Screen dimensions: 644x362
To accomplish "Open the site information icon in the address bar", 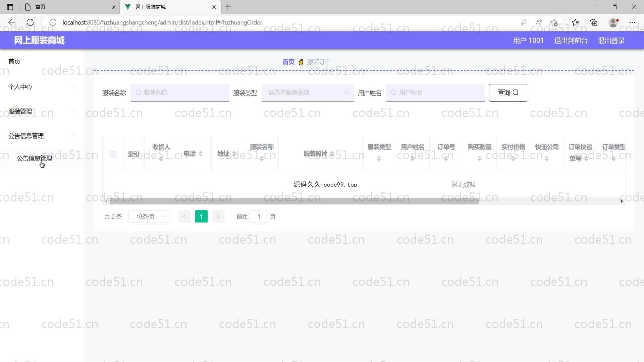I will 53,22.
